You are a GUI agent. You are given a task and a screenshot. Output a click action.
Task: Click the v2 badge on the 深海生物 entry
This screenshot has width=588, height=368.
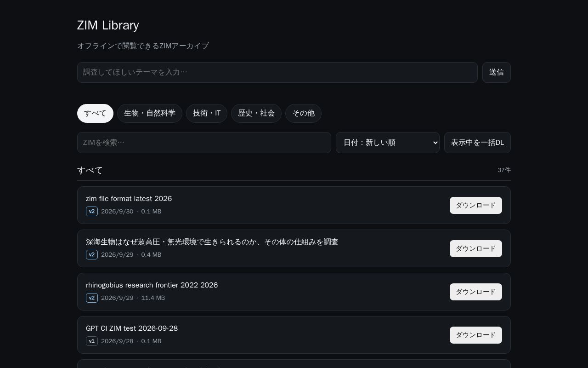point(92,255)
